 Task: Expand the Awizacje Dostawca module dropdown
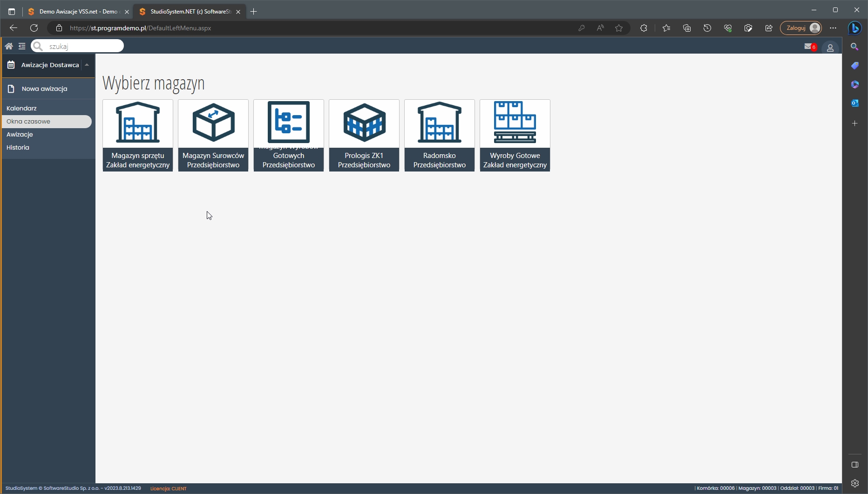[x=87, y=65]
